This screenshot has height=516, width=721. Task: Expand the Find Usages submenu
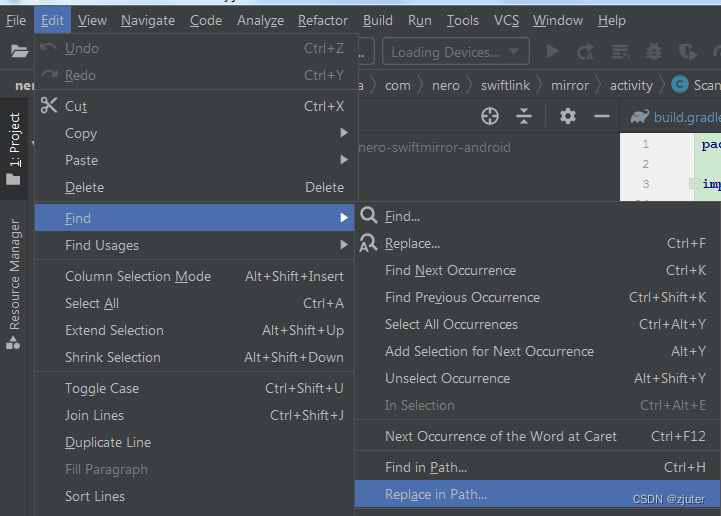coord(195,245)
